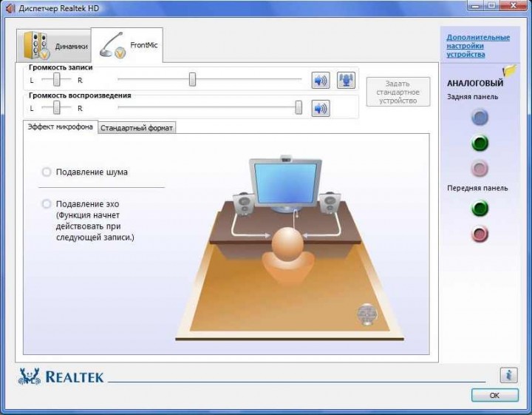Screen dimensions: 532x415
Task: Select the blue rear panel jack
Action: tap(480, 117)
